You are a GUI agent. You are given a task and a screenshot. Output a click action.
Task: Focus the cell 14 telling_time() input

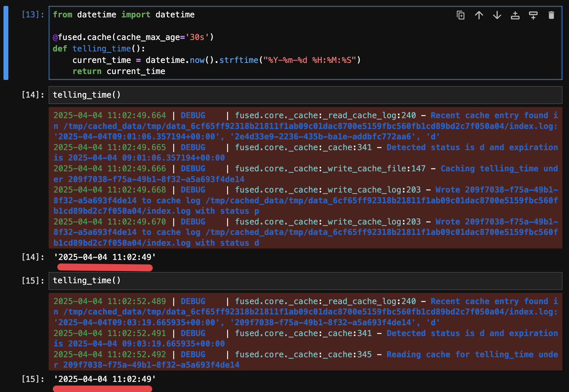pyautogui.click(x=305, y=95)
